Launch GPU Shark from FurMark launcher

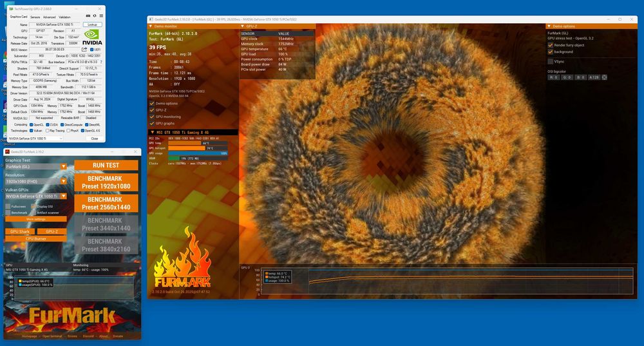(x=20, y=231)
